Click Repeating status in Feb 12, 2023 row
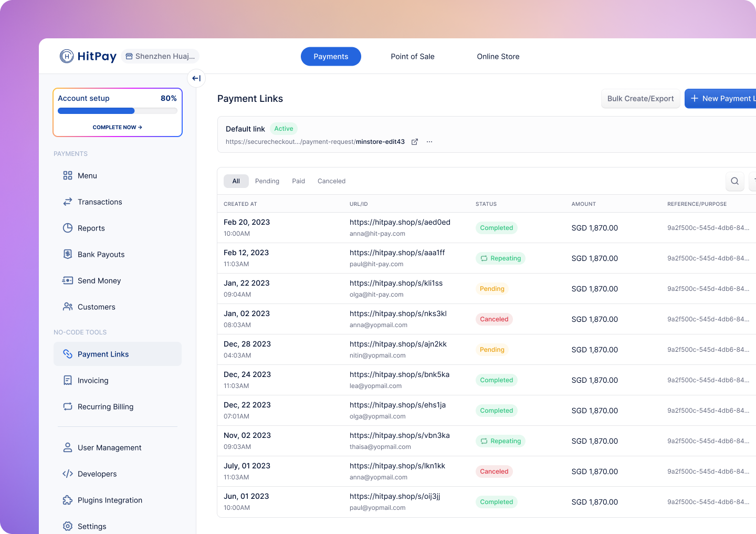The height and width of the screenshot is (534, 756). [500, 258]
